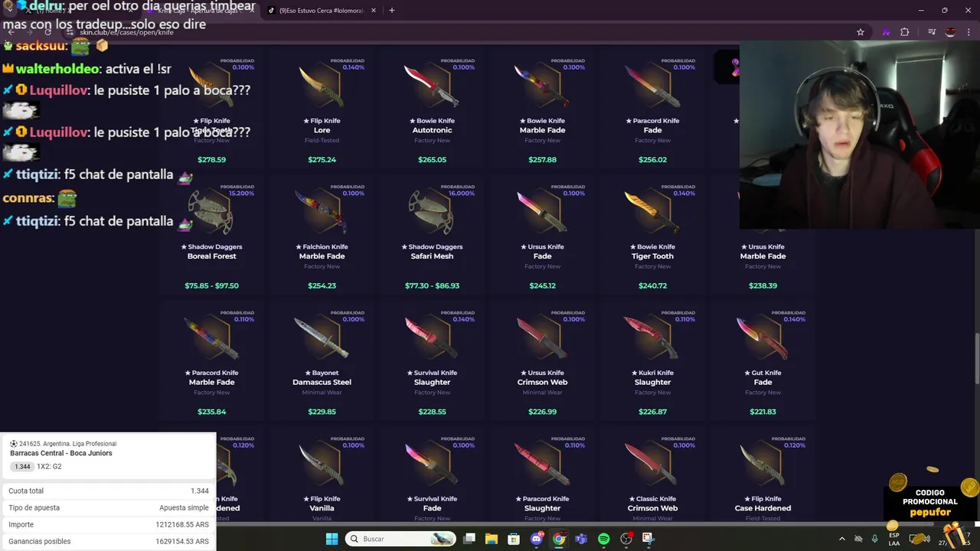This screenshot has height=551, width=980.
Task: Open the Bowie Knife Tiger Tooth image
Action: (x=652, y=212)
